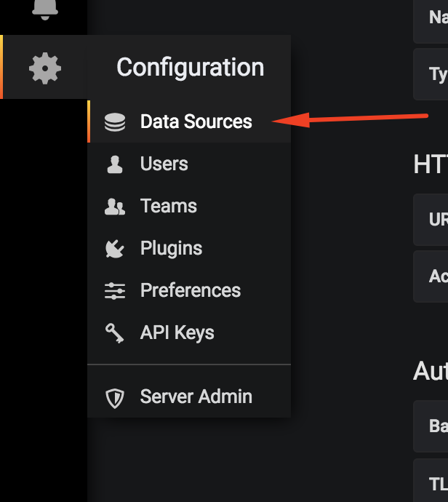Click the single-person Users icon
The height and width of the screenshot is (502, 448).
[114, 164]
